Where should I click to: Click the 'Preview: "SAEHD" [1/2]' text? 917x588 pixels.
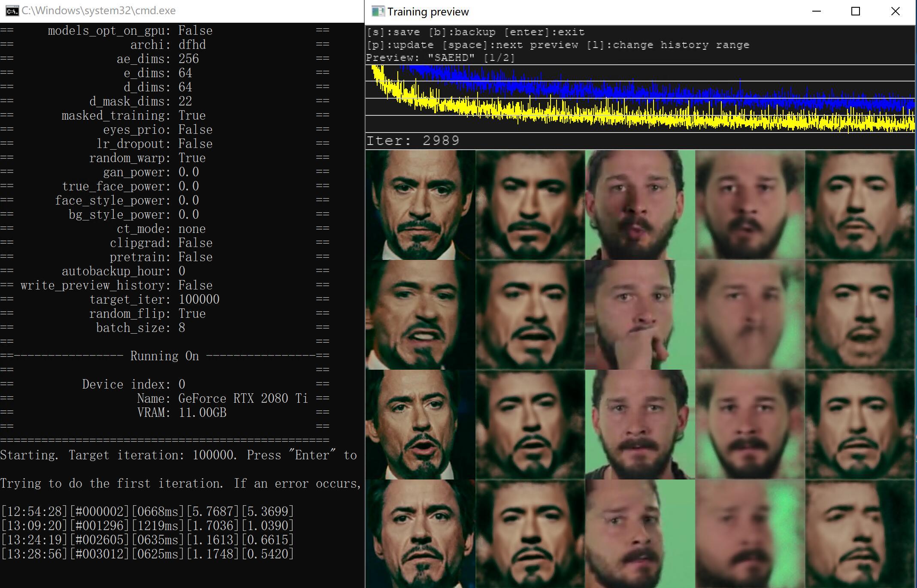pyautogui.click(x=440, y=57)
